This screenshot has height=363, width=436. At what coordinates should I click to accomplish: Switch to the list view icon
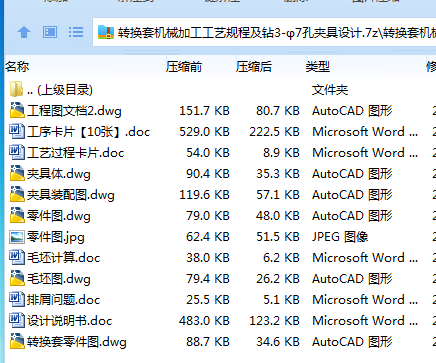pyautogui.click(x=76, y=32)
